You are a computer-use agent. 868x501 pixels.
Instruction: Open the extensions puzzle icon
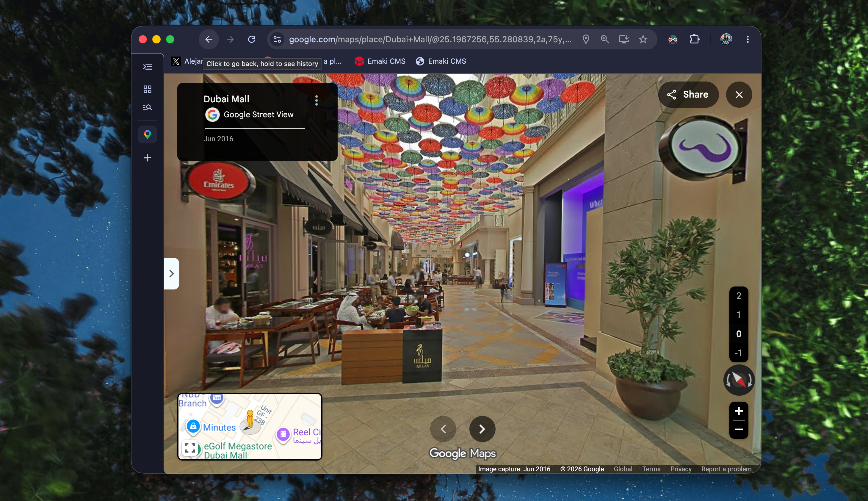pos(695,39)
